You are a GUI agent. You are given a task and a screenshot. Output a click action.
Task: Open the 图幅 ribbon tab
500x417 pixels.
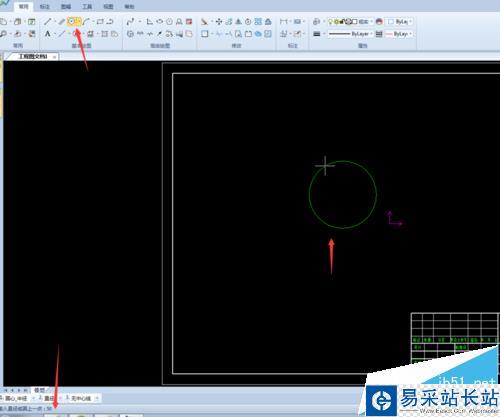click(66, 6)
